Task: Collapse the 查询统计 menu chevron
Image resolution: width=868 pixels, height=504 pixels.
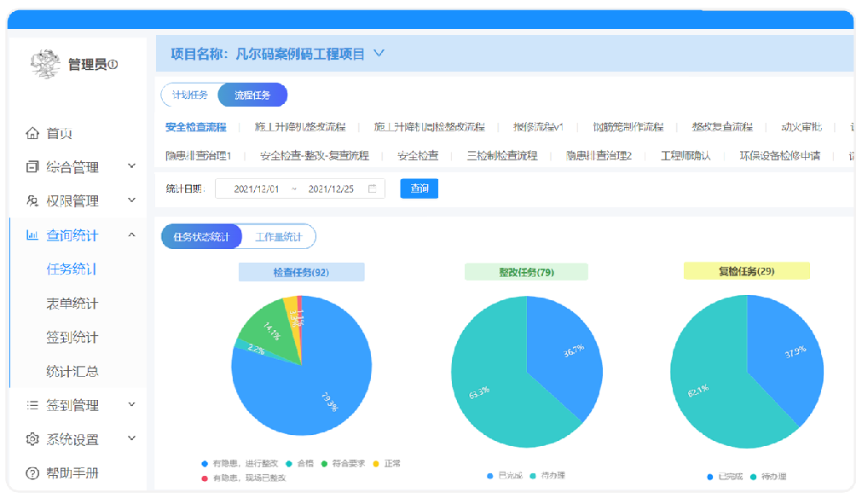Action: coord(131,235)
